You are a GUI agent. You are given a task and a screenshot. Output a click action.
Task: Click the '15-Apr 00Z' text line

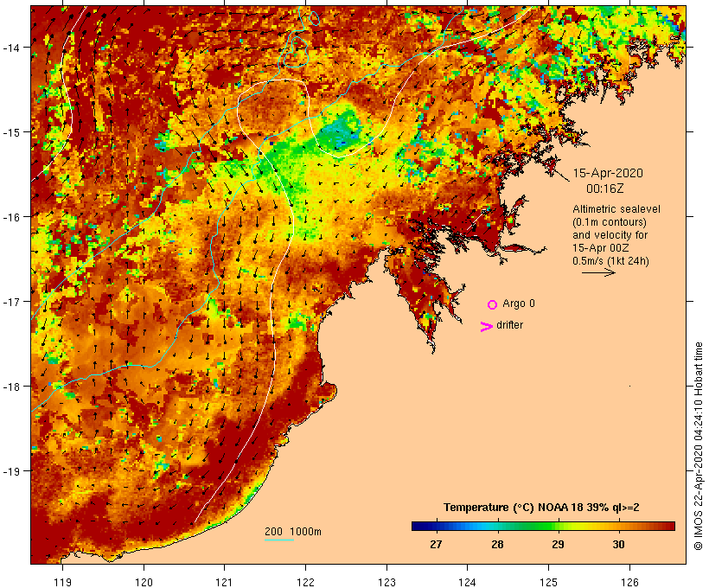[600, 248]
